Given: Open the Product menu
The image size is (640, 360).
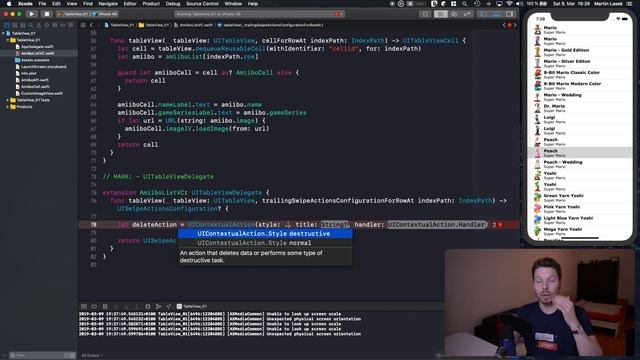Looking at the screenshot, I should pos(151,4).
